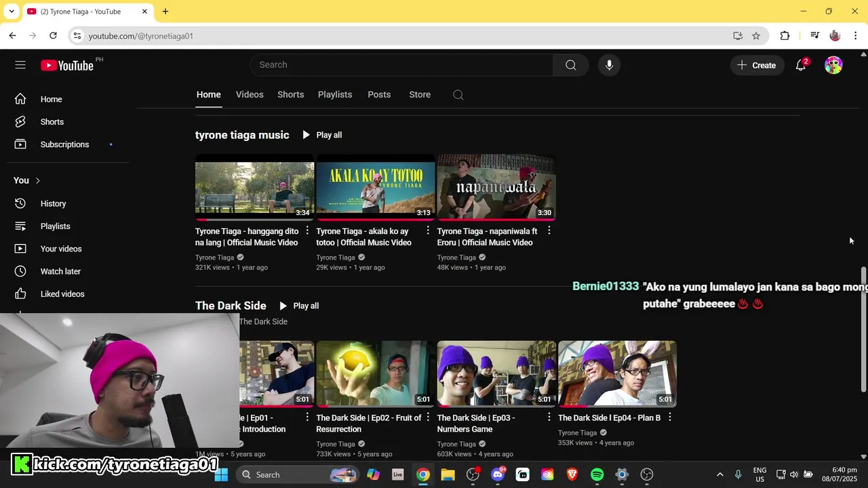Switch to the channel Shorts tab
868x488 pixels.
pos(290,95)
